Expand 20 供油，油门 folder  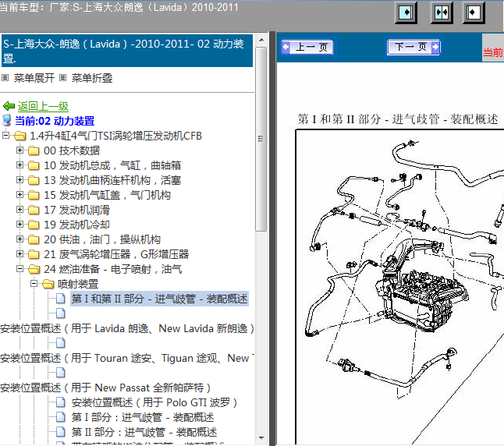coord(20,239)
